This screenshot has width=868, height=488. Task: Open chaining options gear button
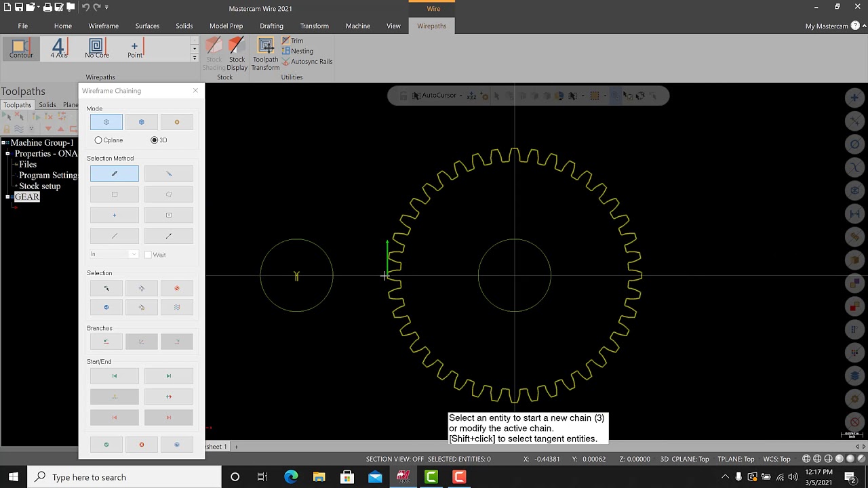tap(177, 122)
